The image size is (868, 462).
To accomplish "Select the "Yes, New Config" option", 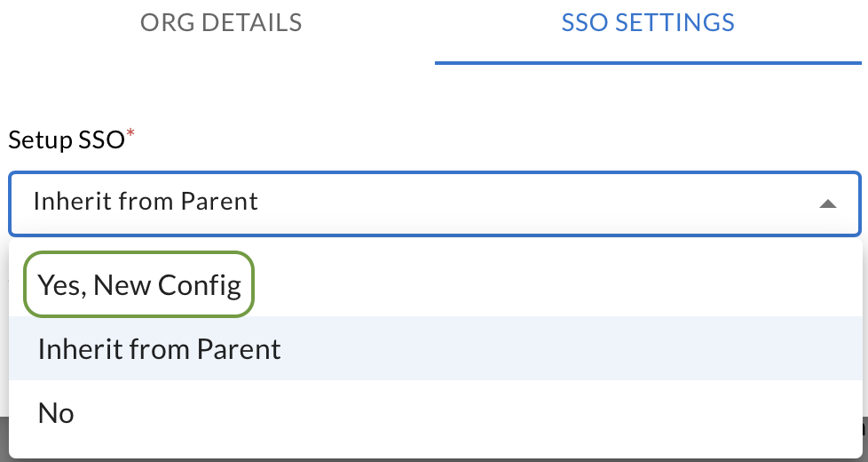I will 139,285.
